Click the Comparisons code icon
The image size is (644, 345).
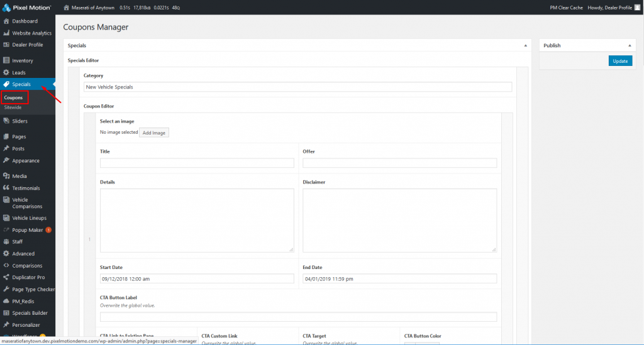6,265
